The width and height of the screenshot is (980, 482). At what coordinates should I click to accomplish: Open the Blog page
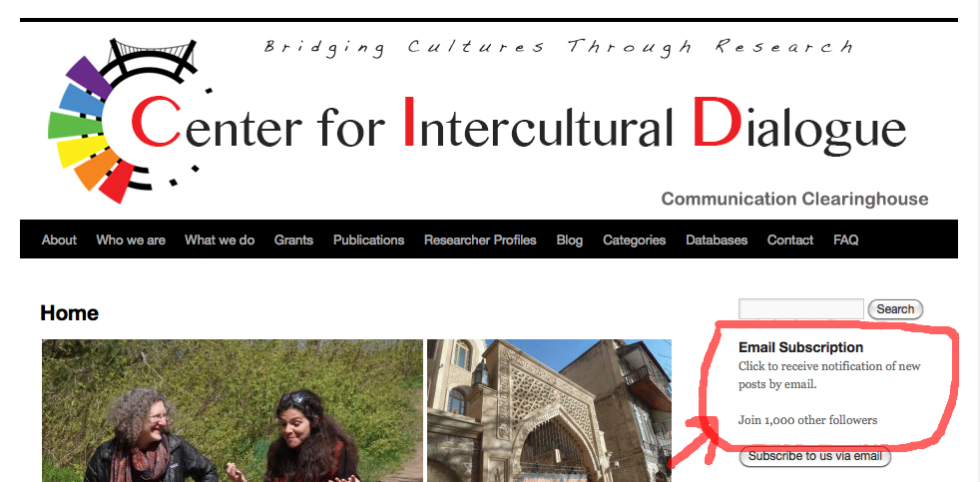[x=570, y=241]
